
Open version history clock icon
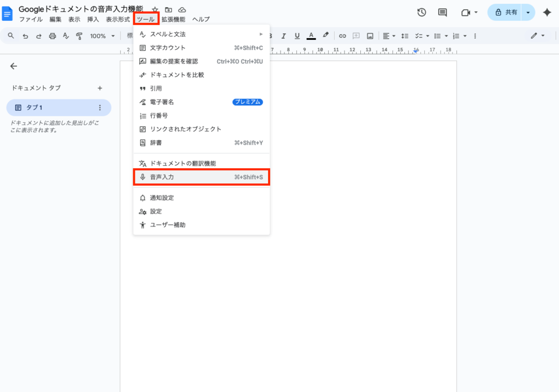pyautogui.click(x=421, y=13)
